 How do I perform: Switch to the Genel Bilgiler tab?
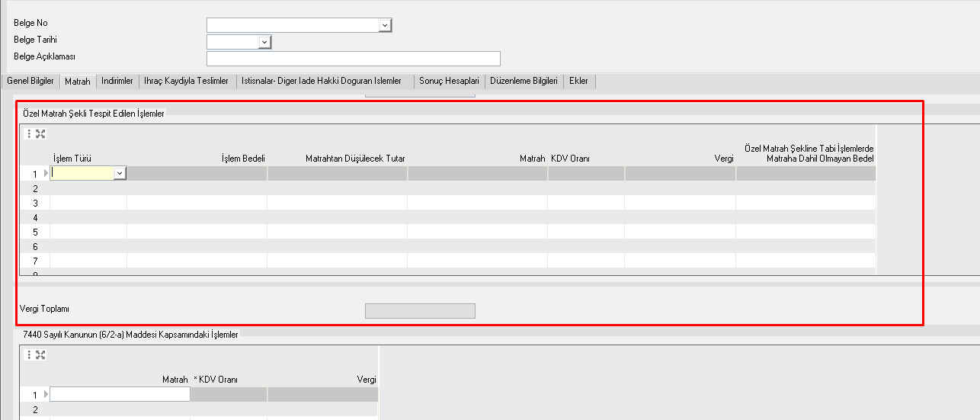(x=30, y=81)
